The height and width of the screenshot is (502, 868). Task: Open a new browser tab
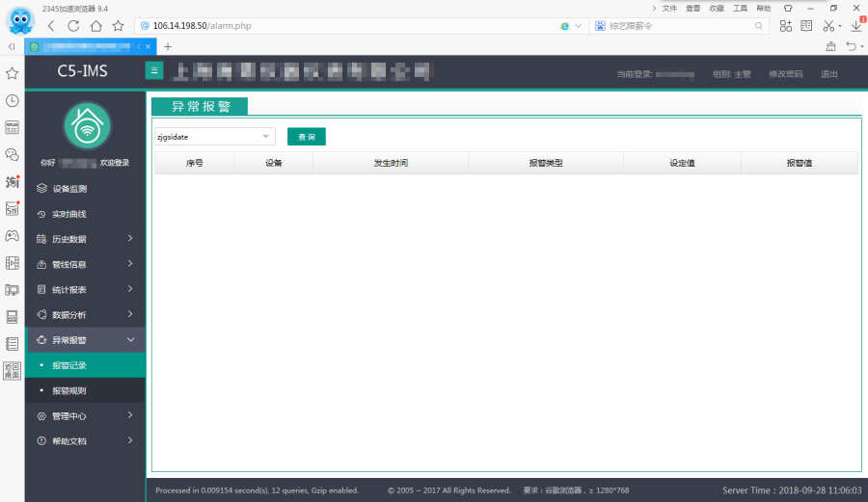(x=168, y=46)
